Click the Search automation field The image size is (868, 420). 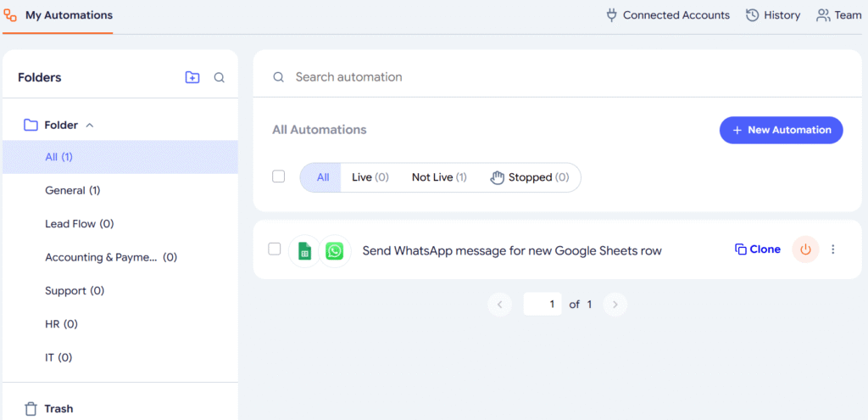coord(558,77)
